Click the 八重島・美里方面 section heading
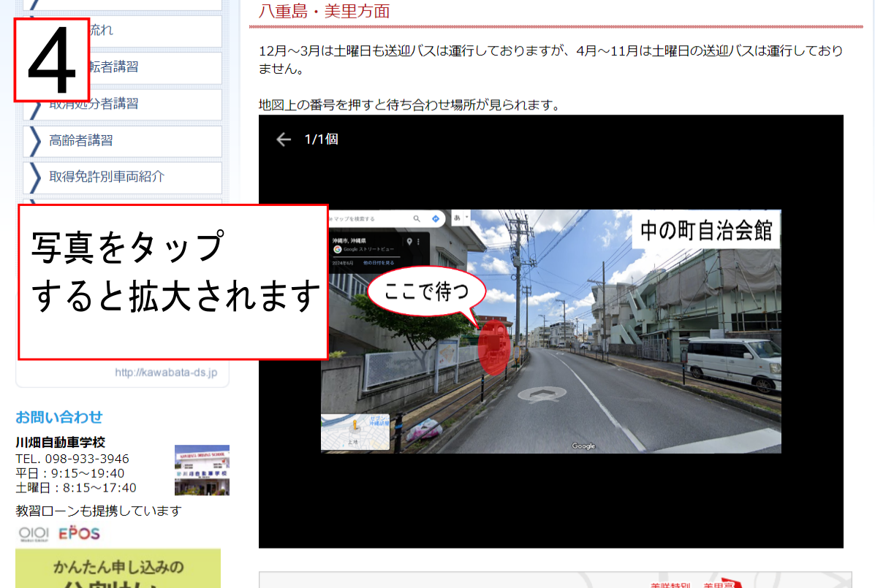 point(325,11)
